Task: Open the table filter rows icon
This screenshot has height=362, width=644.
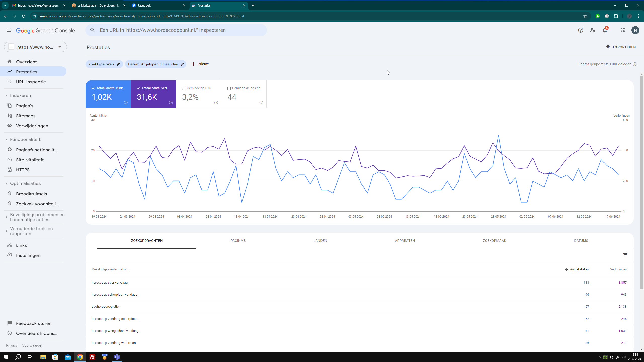Action: [x=625, y=255]
